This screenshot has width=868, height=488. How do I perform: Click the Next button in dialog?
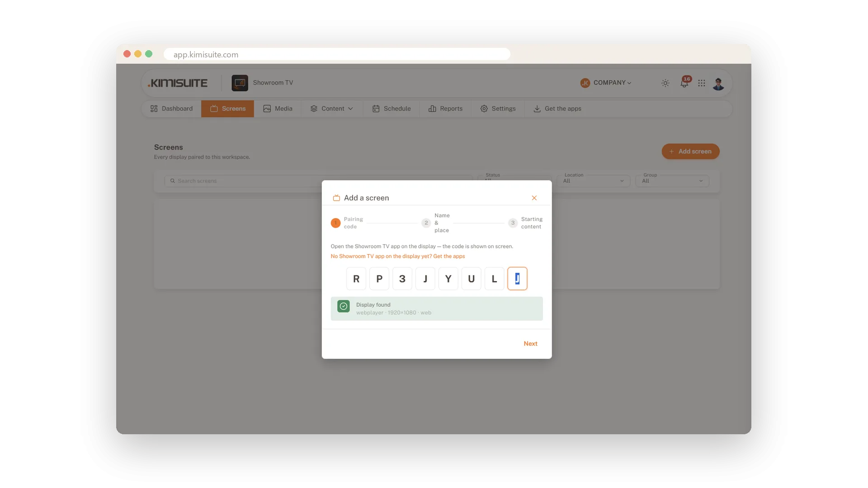pos(530,344)
